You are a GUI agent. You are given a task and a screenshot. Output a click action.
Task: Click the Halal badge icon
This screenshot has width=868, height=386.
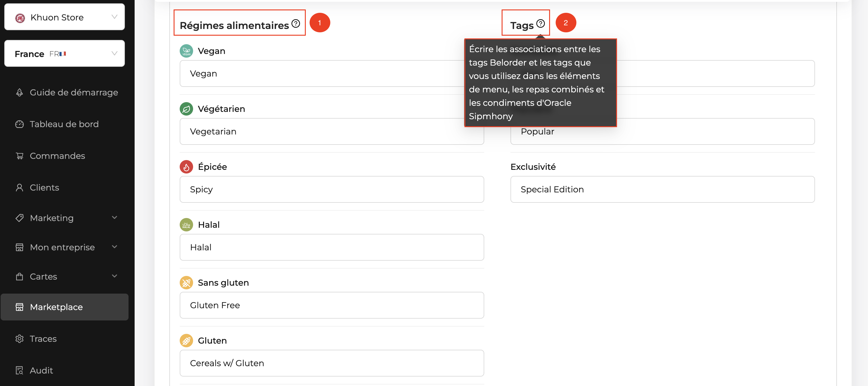186,225
